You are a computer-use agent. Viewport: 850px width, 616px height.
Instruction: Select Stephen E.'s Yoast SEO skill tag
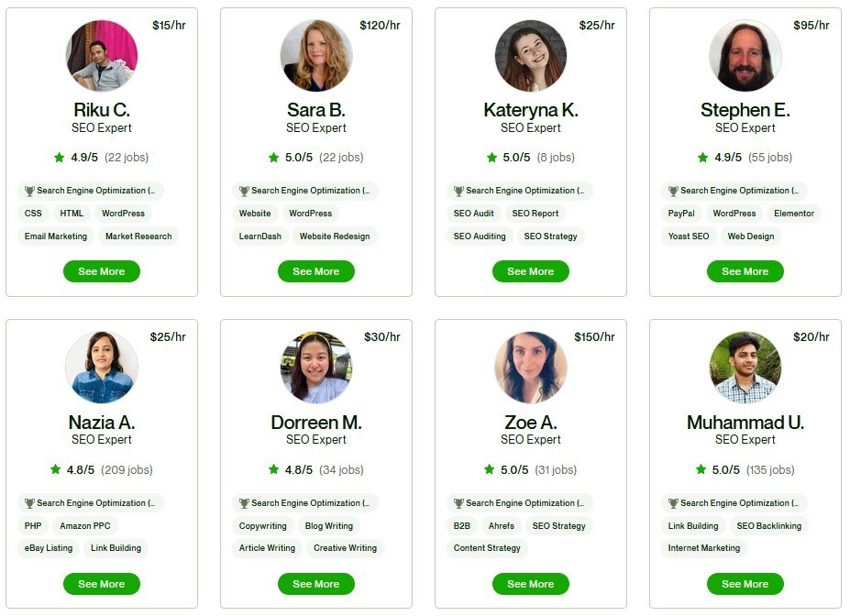click(688, 236)
